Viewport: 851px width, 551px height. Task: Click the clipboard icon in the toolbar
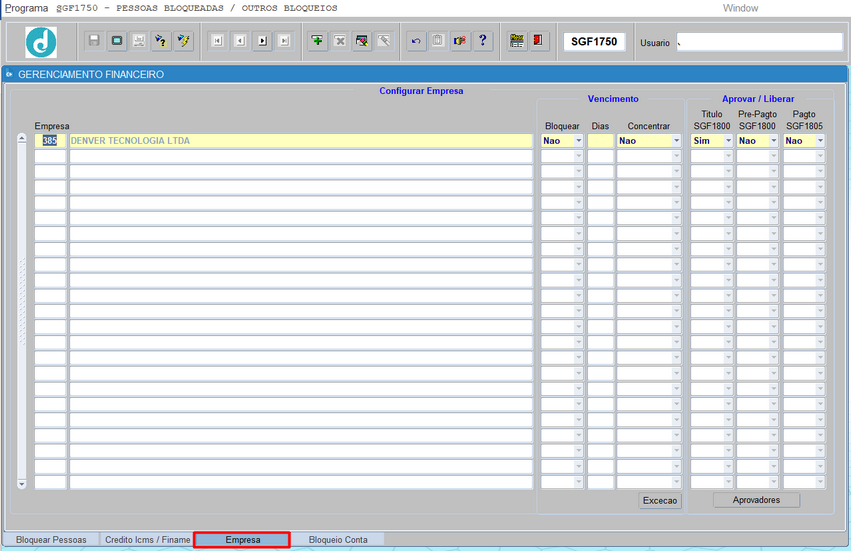pyautogui.click(x=438, y=41)
